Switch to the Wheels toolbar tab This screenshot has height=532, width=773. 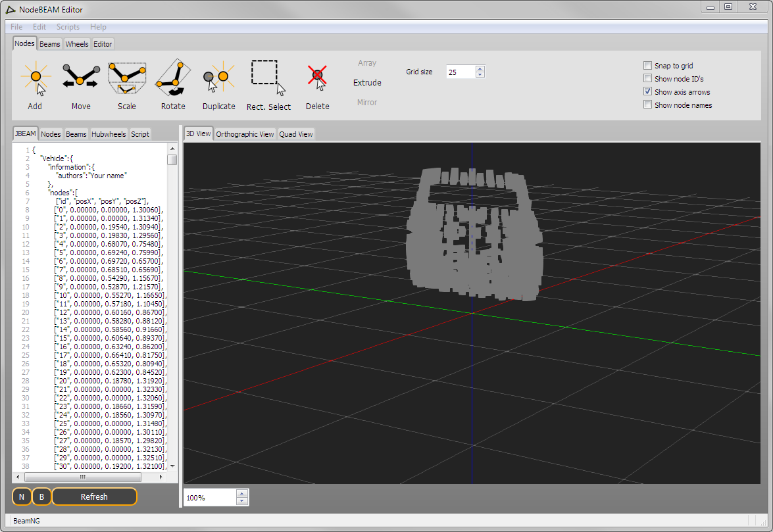click(77, 44)
